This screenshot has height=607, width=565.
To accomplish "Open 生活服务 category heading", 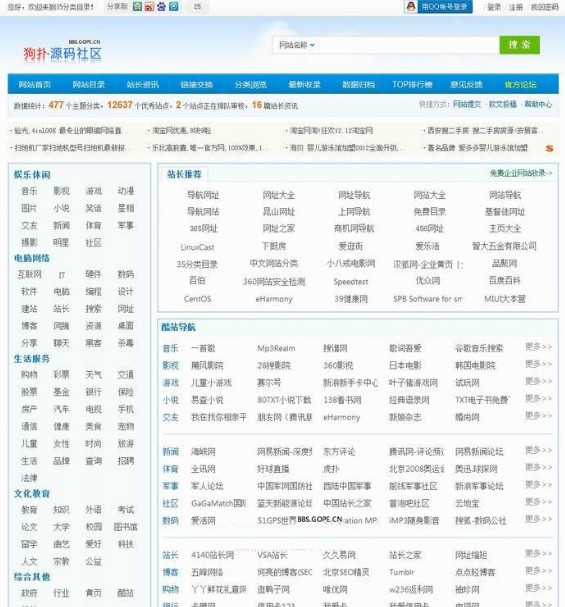I will coord(32,359).
